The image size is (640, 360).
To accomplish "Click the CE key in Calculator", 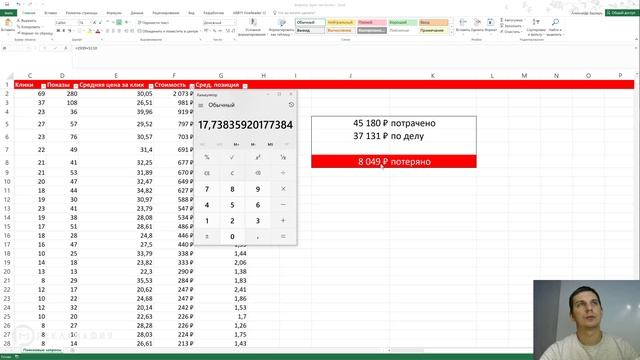I will click(x=207, y=173).
